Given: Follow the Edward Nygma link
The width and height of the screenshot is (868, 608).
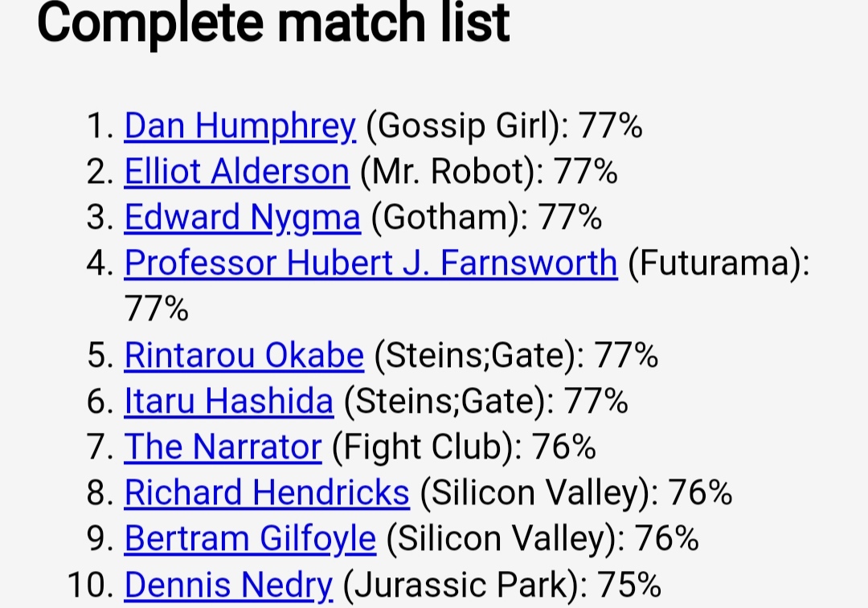Looking at the screenshot, I should 243,218.
